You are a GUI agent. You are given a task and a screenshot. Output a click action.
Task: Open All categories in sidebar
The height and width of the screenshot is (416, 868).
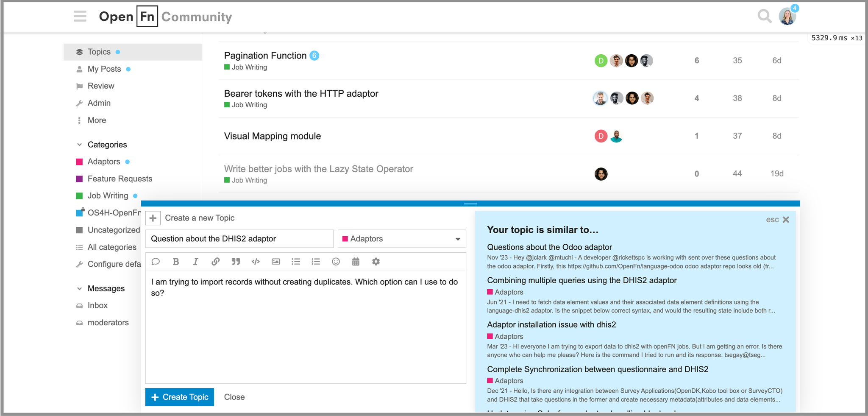[112, 247]
